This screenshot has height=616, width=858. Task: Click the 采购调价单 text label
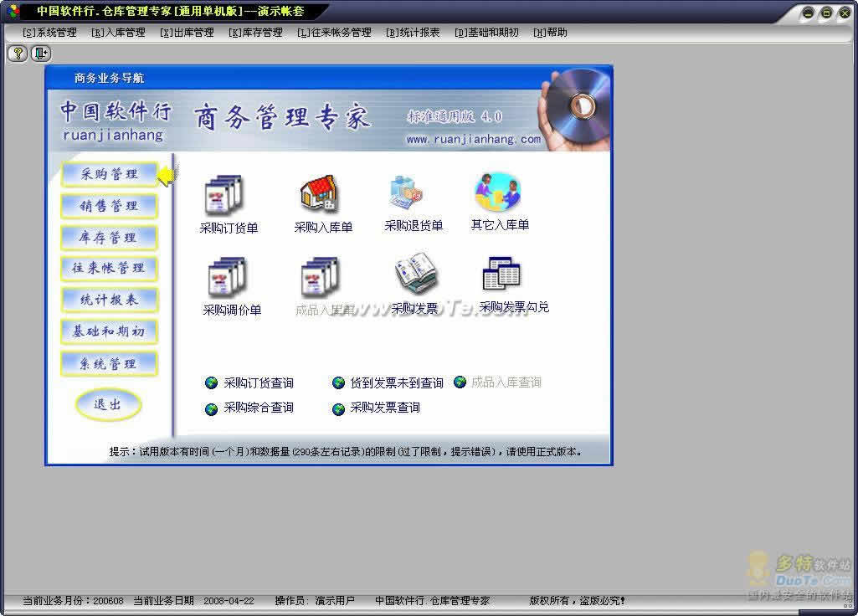232,311
